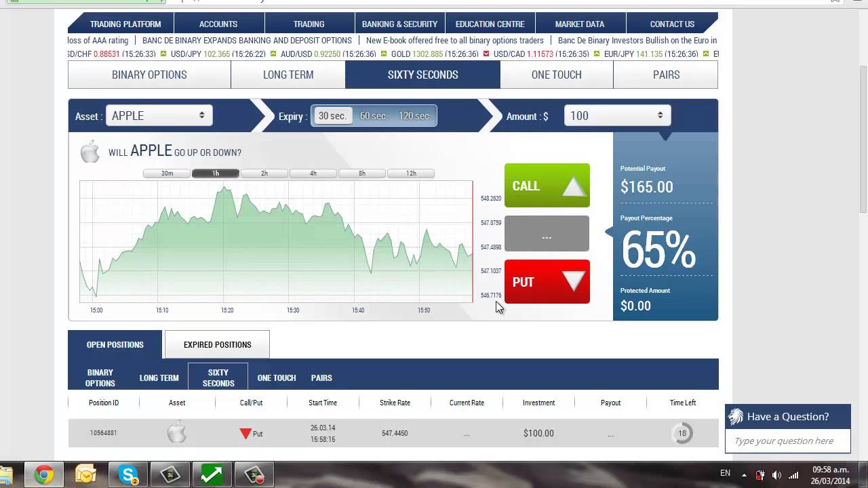Open the Trading menu
Screen dimensions: 868x488
coord(309,24)
